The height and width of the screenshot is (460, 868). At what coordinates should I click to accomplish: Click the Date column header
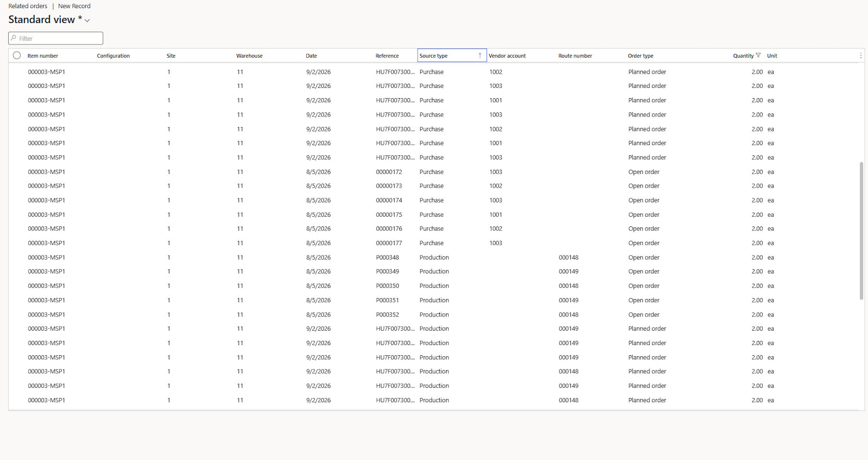tap(311, 56)
